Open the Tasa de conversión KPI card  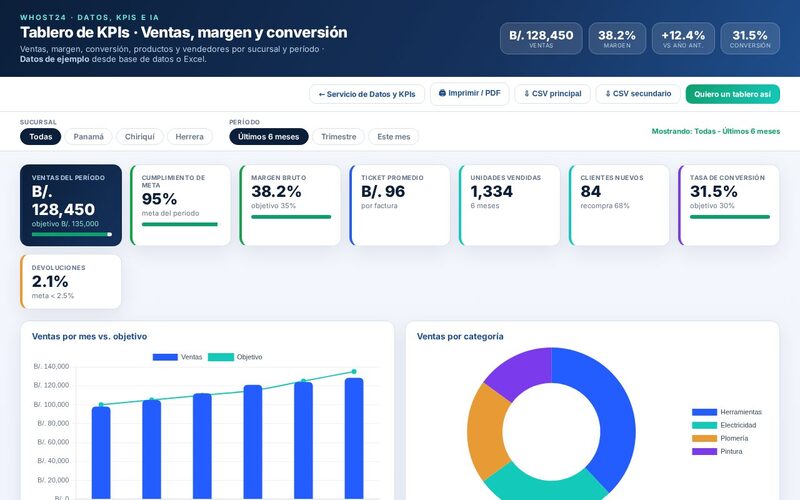point(729,205)
